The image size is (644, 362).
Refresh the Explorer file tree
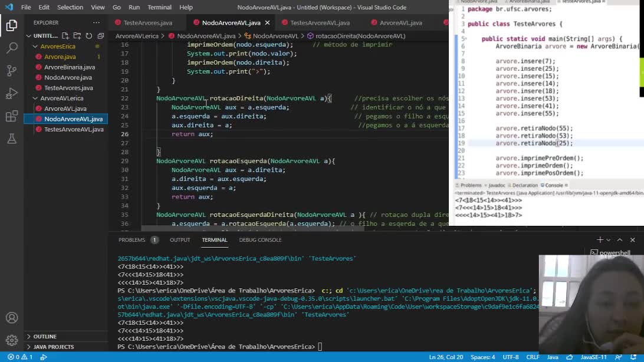click(88, 36)
